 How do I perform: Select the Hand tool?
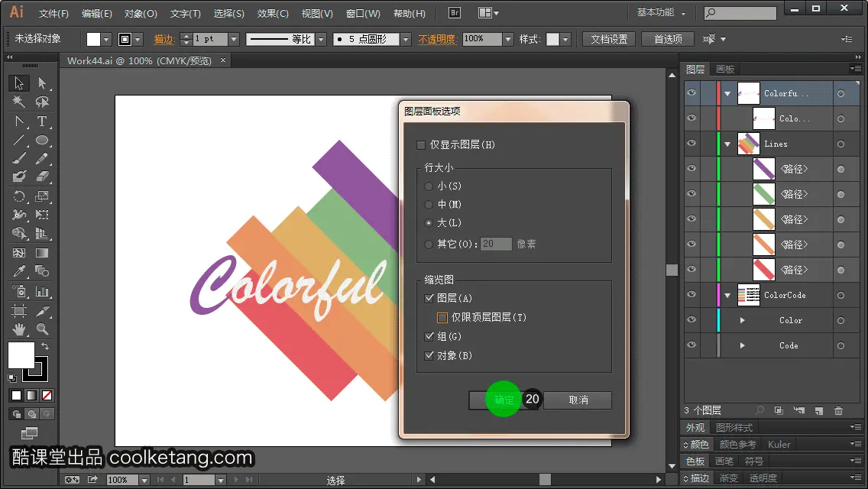[x=19, y=329]
